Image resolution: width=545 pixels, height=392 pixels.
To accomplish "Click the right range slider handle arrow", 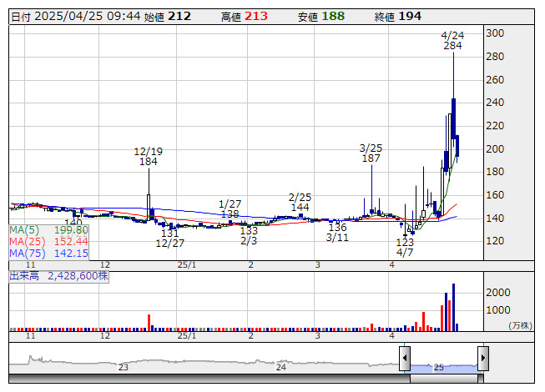I will click(x=482, y=359).
